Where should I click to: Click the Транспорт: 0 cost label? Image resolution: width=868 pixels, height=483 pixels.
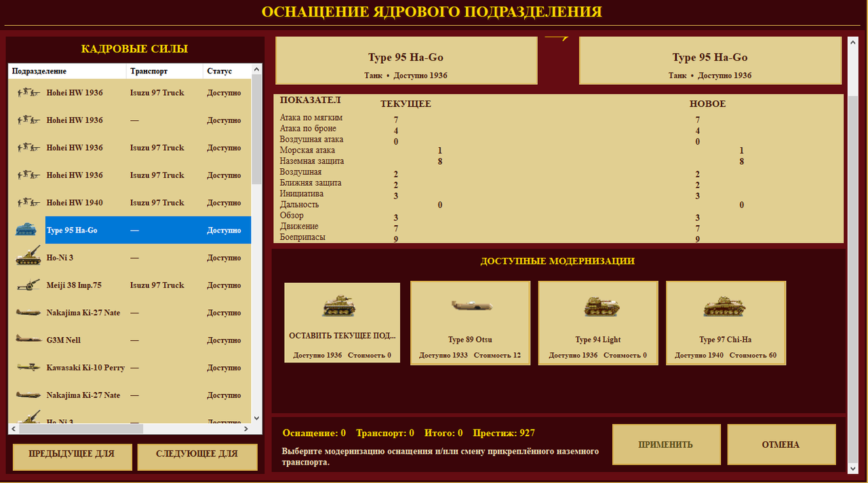coord(385,433)
